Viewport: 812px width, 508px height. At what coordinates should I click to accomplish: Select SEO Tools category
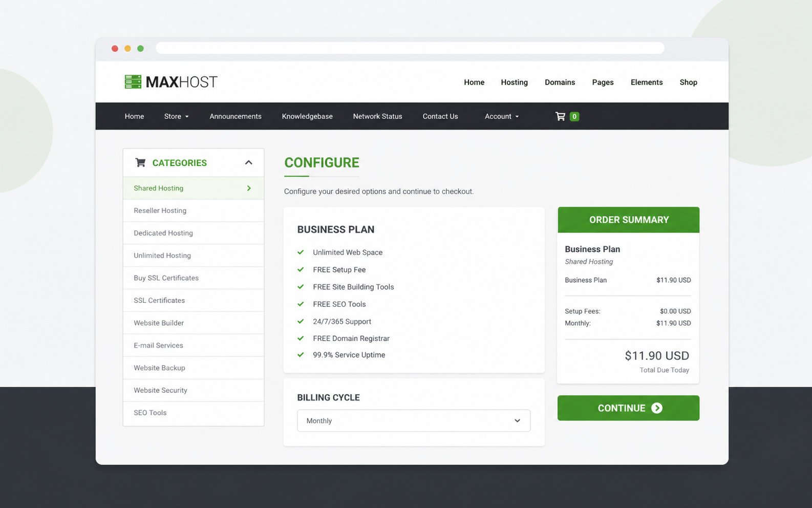pyautogui.click(x=194, y=413)
